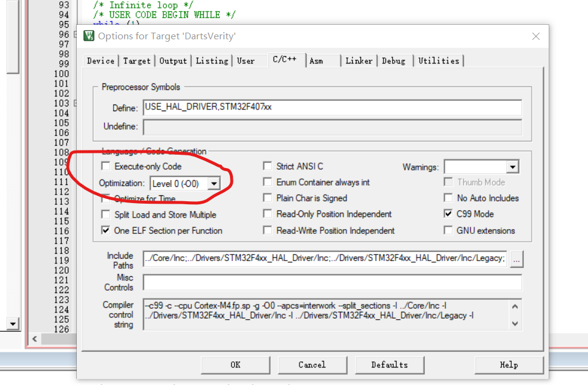The image size is (588, 385).
Task: Toggle Plain Char is Signed
Action: (267, 198)
